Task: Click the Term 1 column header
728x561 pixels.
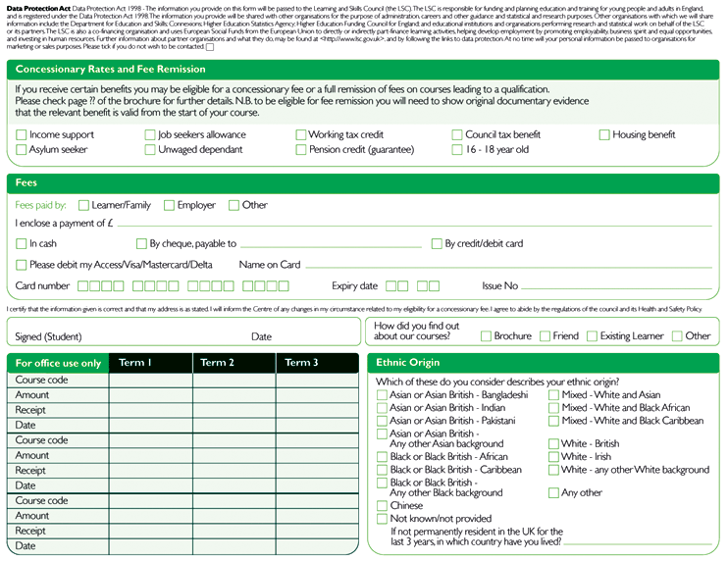Action: pos(150,363)
